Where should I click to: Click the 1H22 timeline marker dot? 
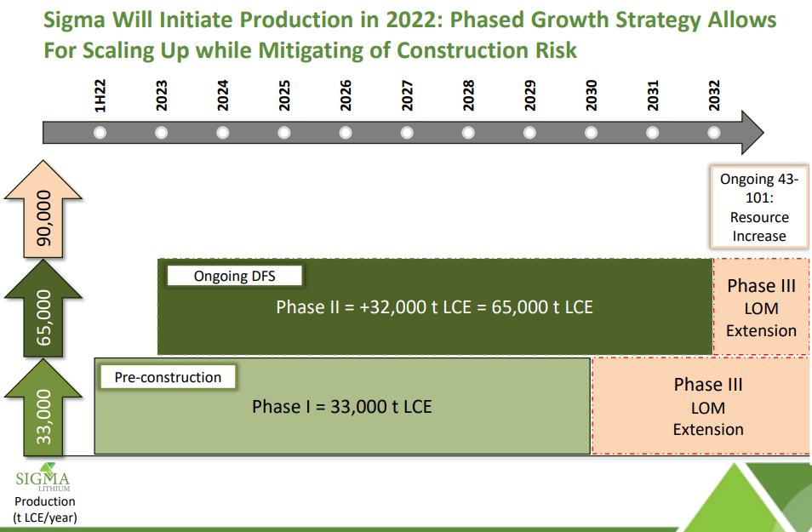[x=100, y=133]
